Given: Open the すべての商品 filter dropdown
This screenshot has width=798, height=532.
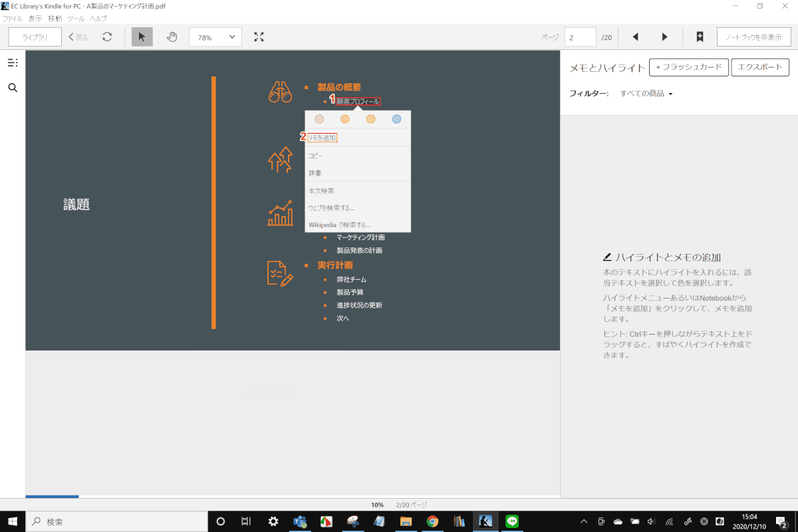Looking at the screenshot, I should [x=646, y=94].
